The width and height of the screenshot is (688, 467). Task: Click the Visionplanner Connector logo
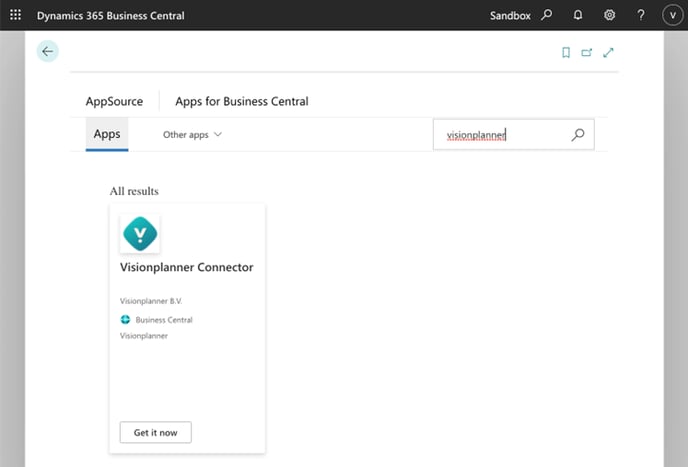pyautogui.click(x=140, y=234)
